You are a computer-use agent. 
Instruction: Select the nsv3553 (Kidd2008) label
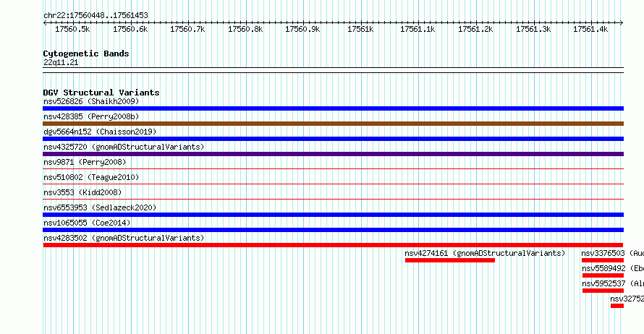point(82,192)
